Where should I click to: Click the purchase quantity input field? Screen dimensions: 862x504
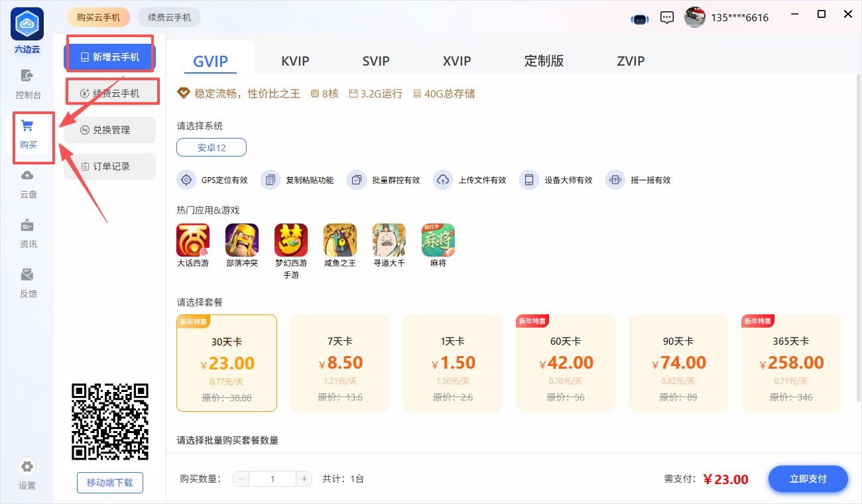click(x=273, y=479)
